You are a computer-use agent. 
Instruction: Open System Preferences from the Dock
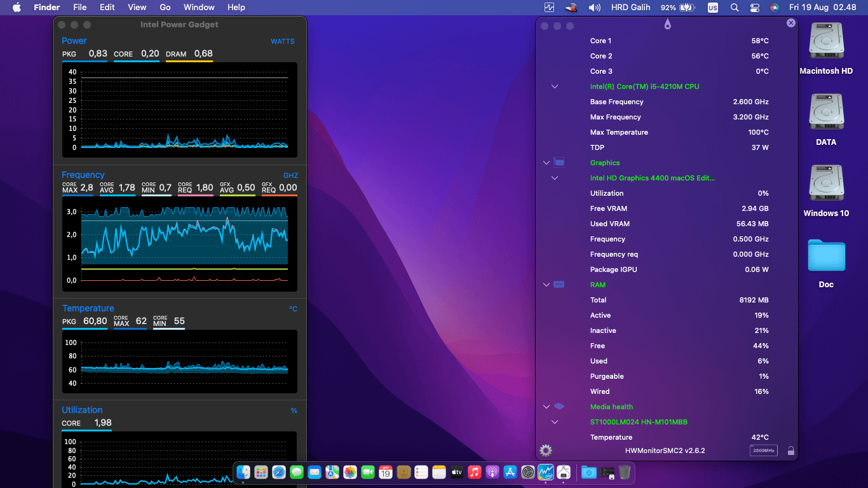528,472
